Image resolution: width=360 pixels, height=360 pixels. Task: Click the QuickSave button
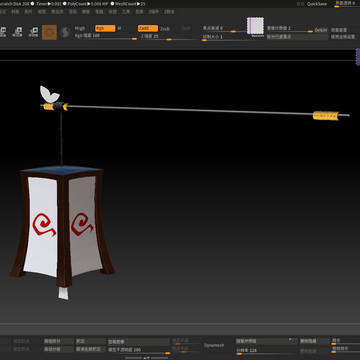tap(316, 4)
